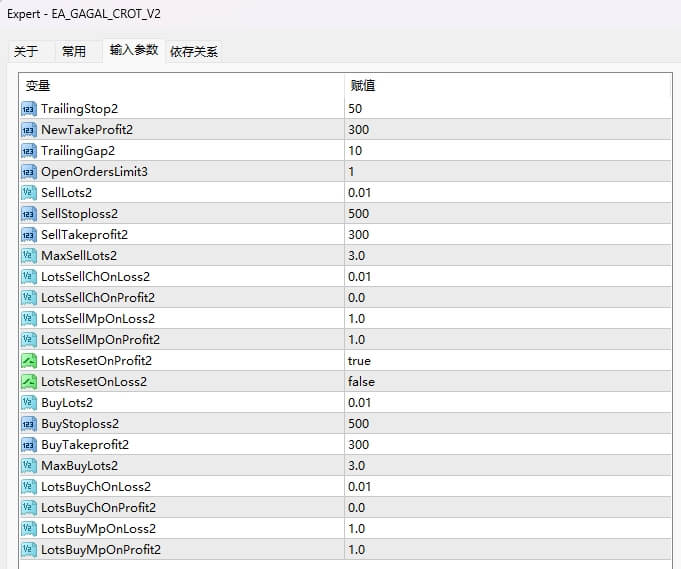This screenshot has width=681, height=569.
Task: Click the double-type icon beside LotsBuyChOnProfit2
Action: click(29, 507)
